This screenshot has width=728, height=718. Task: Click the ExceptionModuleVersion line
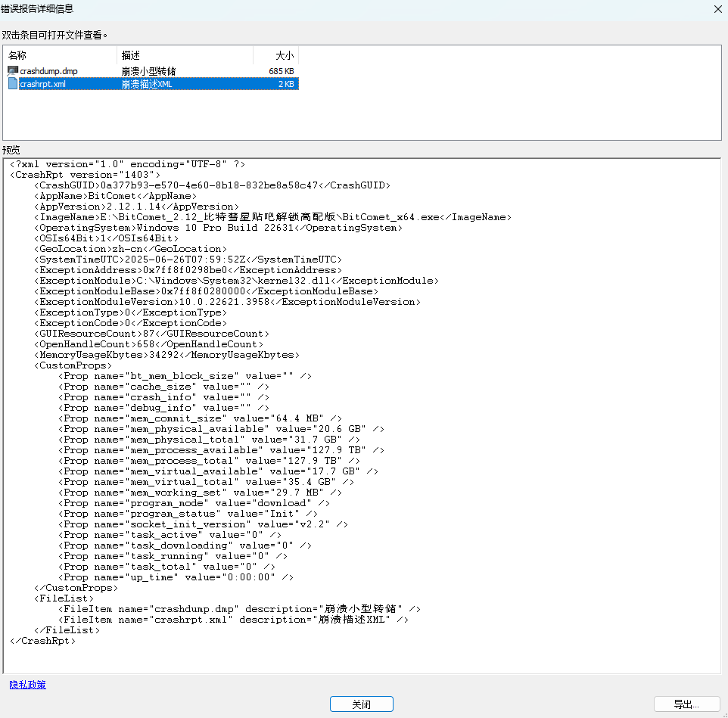click(x=228, y=302)
